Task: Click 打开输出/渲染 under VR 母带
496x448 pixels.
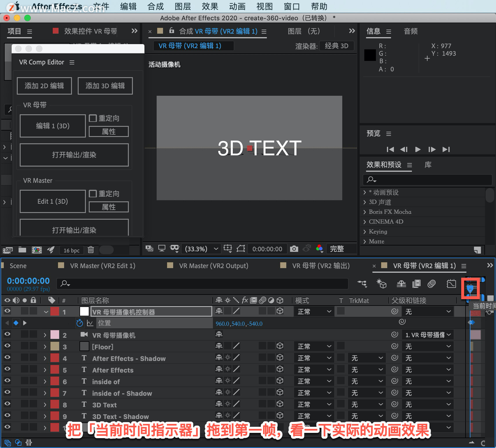Action: tap(74, 155)
